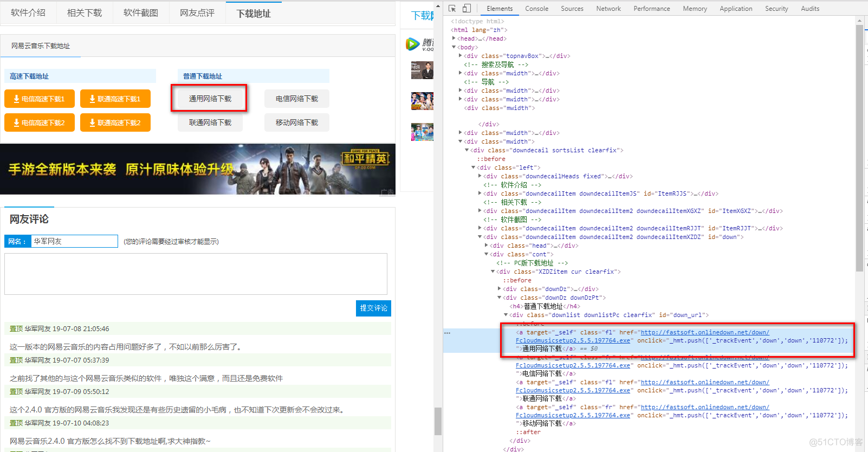This screenshot has width=868, height=452.
Task: Focus the comment text area
Action: 196,274
